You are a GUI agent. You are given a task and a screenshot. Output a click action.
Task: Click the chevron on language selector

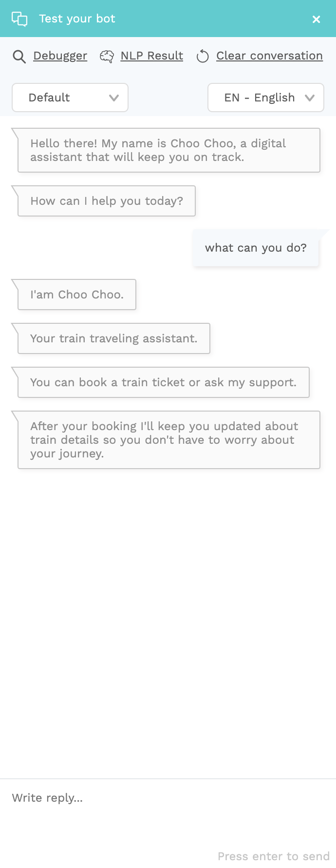pos(310,98)
